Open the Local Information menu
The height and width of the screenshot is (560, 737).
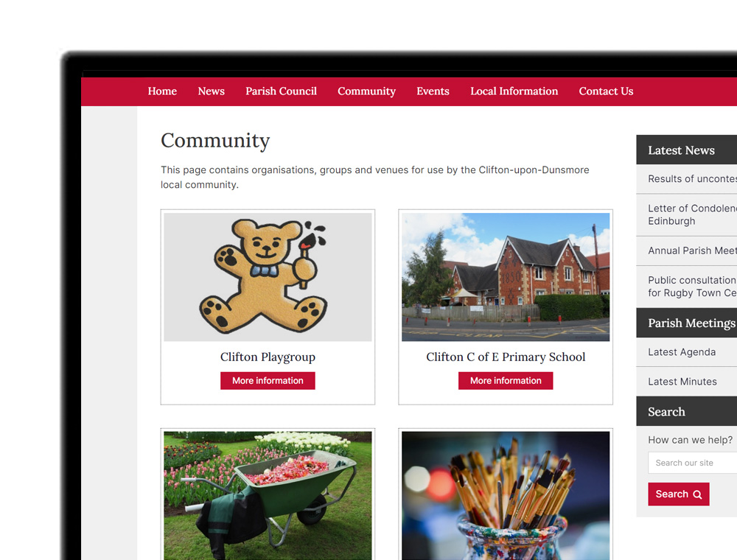514,91
